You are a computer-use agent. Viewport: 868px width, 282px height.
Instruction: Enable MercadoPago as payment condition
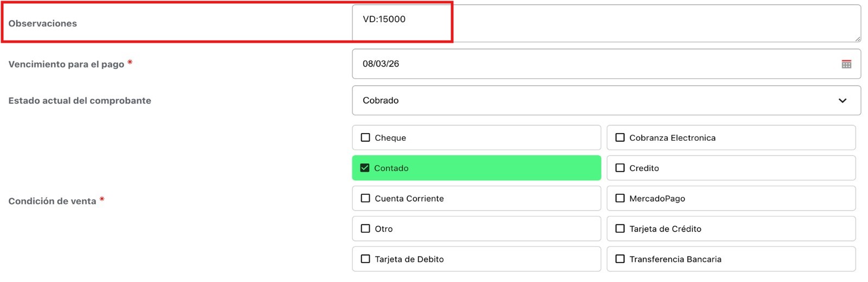(620, 198)
